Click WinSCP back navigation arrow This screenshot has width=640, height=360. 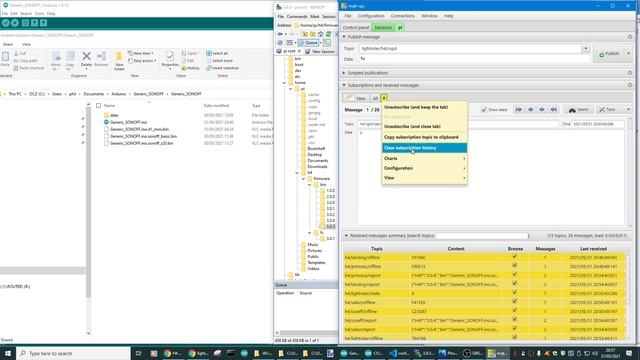point(280,34)
